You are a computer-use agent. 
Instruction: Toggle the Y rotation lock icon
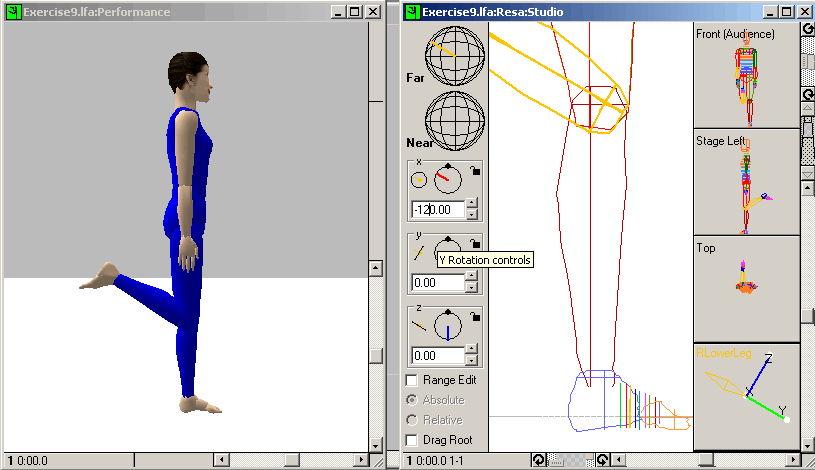pyautogui.click(x=475, y=243)
